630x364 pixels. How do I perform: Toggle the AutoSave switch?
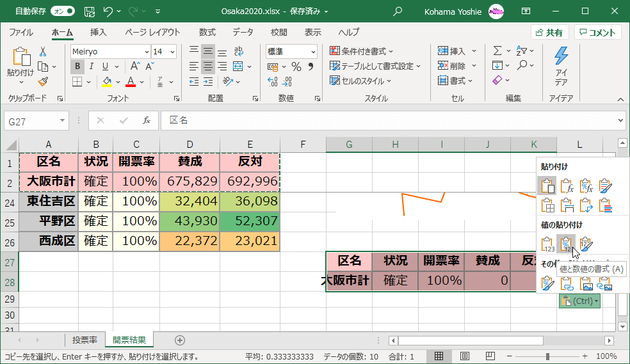63,12
